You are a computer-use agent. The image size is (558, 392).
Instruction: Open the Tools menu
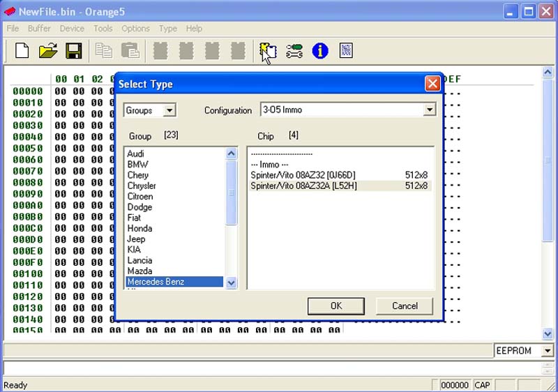pyautogui.click(x=103, y=29)
